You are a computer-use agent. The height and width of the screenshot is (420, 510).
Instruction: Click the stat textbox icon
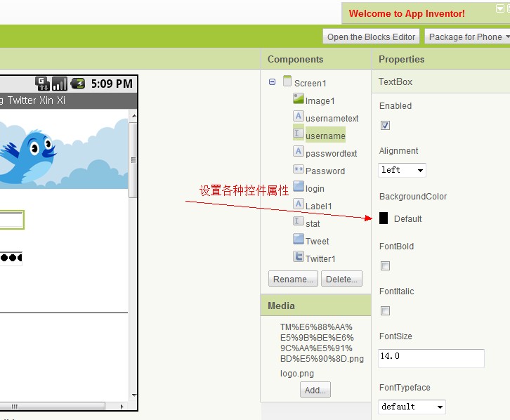[x=299, y=221]
